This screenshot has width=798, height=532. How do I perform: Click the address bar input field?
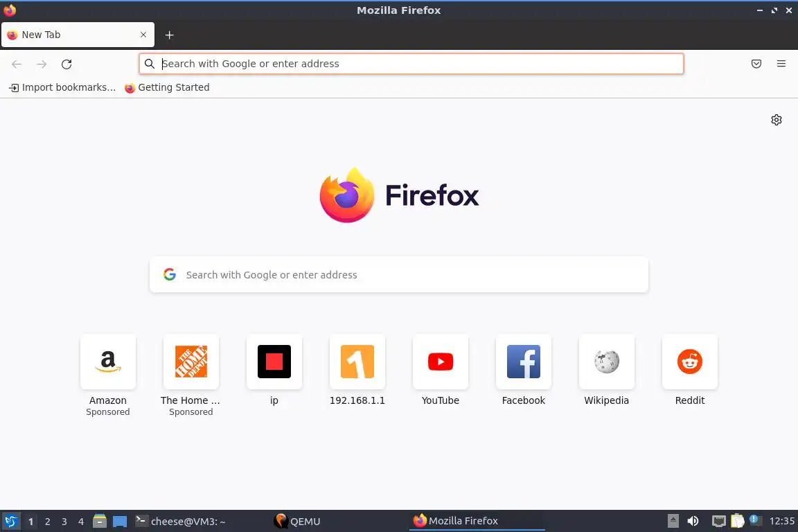pyautogui.click(x=411, y=64)
